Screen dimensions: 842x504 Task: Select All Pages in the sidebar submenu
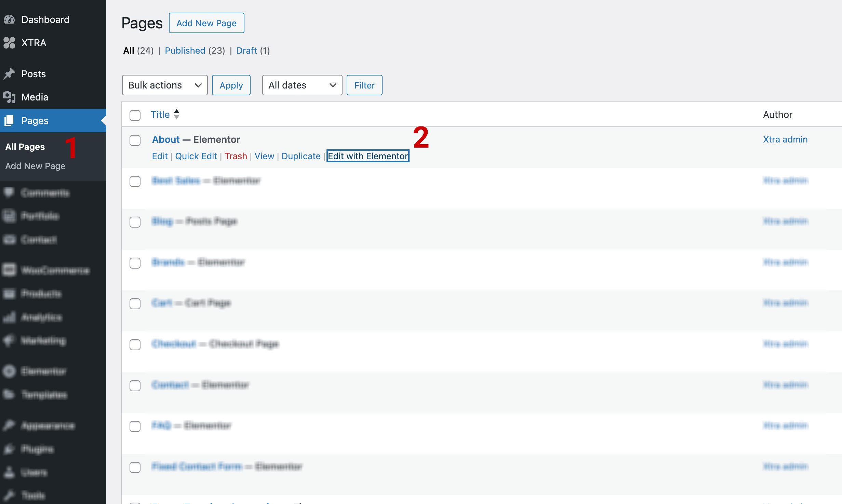(x=25, y=147)
